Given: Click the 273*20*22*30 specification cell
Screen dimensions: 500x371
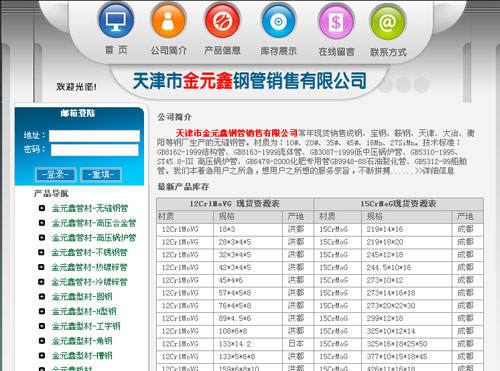Looking at the screenshot, I should [x=407, y=306].
